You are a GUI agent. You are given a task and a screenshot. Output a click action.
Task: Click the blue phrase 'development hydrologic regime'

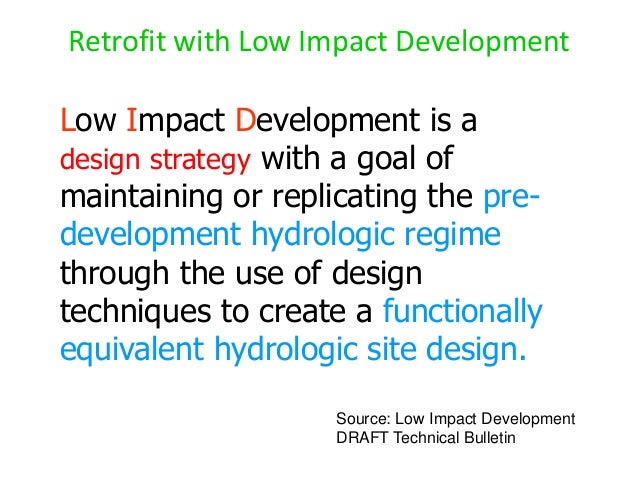coord(280,236)
